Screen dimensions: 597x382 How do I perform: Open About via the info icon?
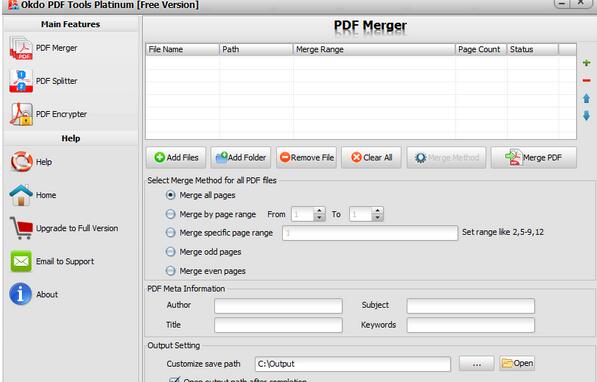(x=21, y=294)
